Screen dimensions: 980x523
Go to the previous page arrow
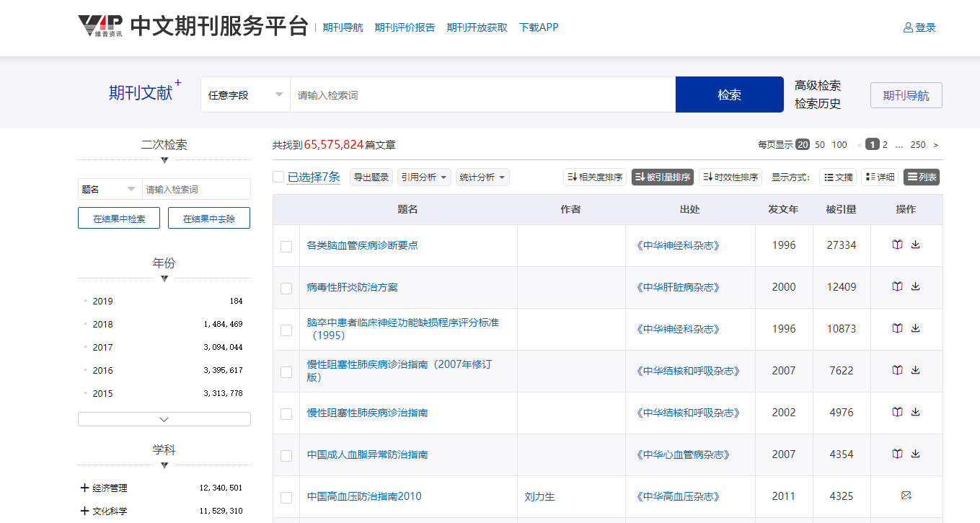[x=859, y=145]
